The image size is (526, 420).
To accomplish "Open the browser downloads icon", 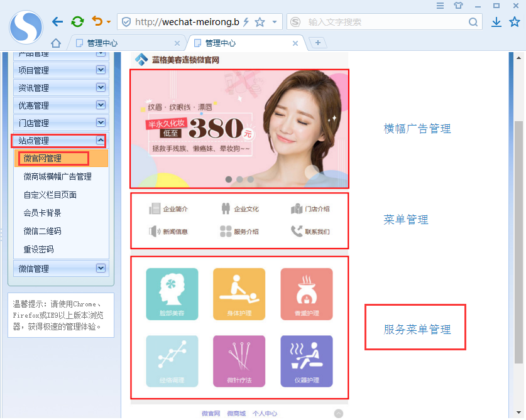I will 496,22.
